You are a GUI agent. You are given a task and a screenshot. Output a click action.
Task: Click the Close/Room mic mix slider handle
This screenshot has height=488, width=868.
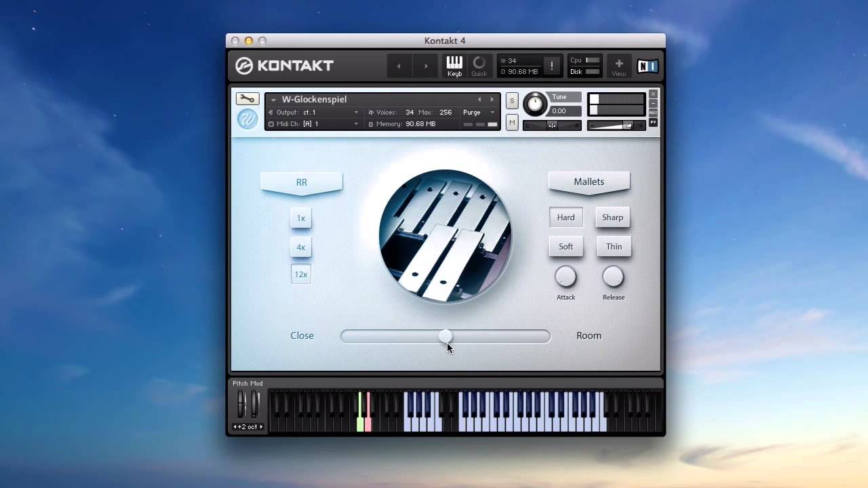point(446,336)
